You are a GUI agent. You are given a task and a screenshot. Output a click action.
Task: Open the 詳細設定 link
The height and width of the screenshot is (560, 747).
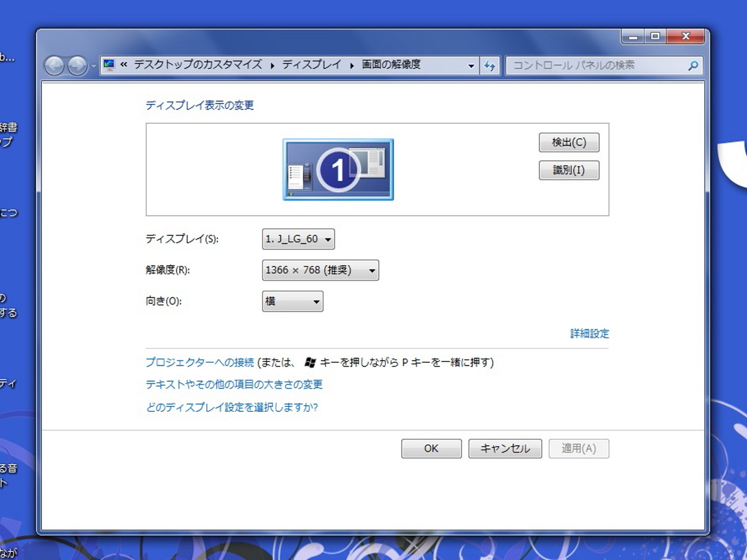[590, 334]
